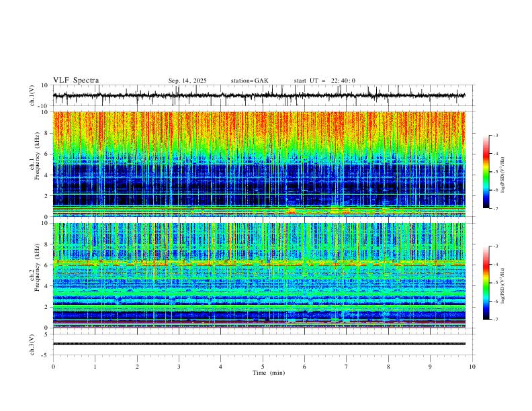
Task: Click the ch.1 log(PSD) colorbar label
Action: pos(503,175)
